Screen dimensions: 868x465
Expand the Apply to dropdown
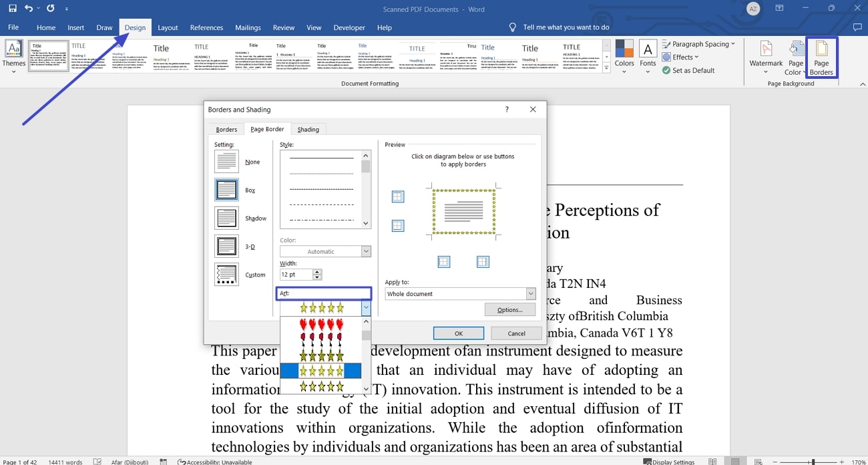point(531,294)
